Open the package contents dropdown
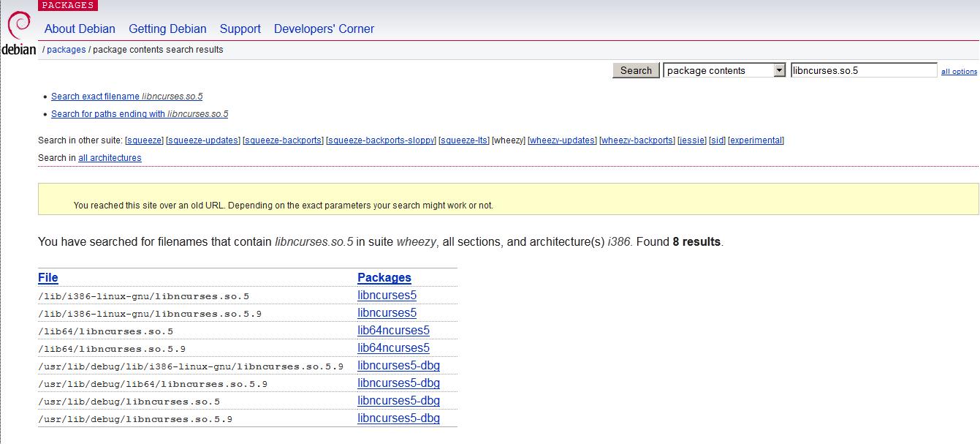Image resolution: width=980 pixels, height=444 pixels. 724,70
